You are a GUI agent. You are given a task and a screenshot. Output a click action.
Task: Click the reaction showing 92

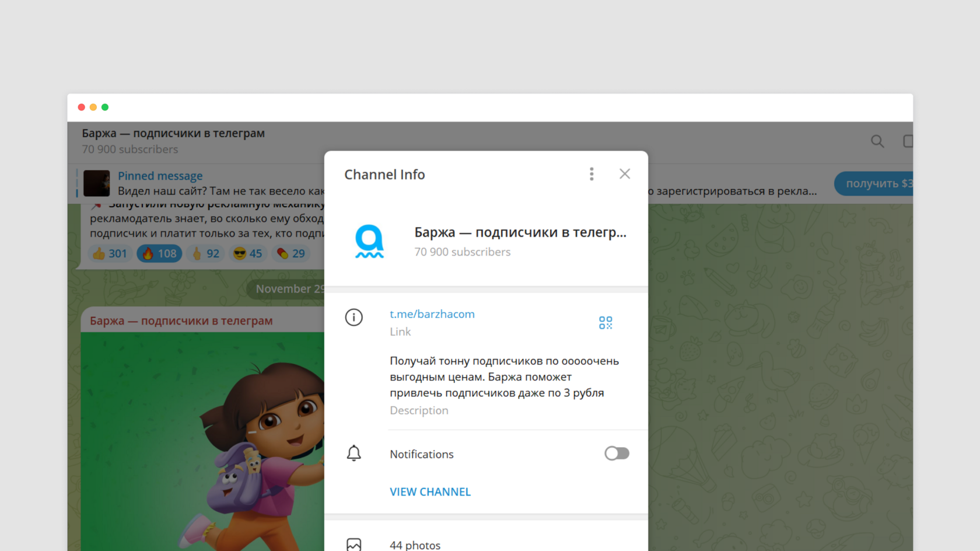coord(206,253)
